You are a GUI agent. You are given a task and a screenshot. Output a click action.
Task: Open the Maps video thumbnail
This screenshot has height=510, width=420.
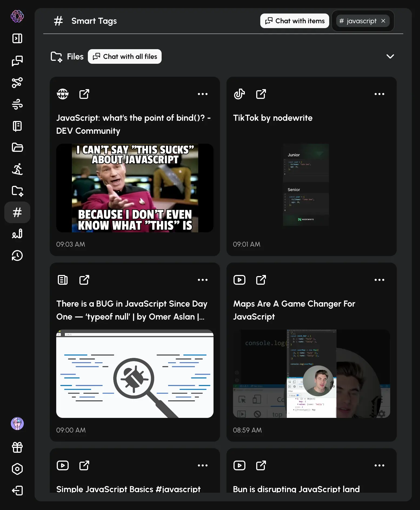point(312,374)
